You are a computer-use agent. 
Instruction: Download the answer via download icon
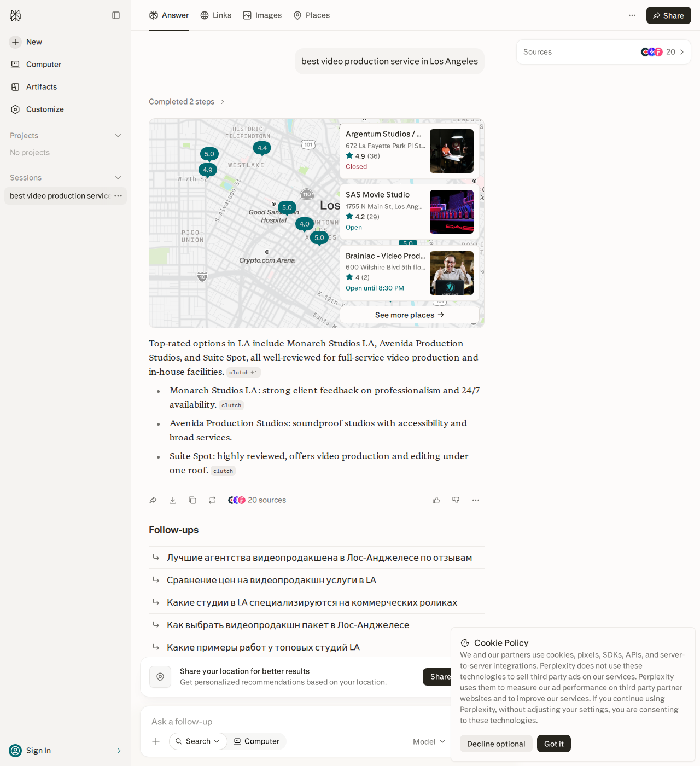click(173, 500)
